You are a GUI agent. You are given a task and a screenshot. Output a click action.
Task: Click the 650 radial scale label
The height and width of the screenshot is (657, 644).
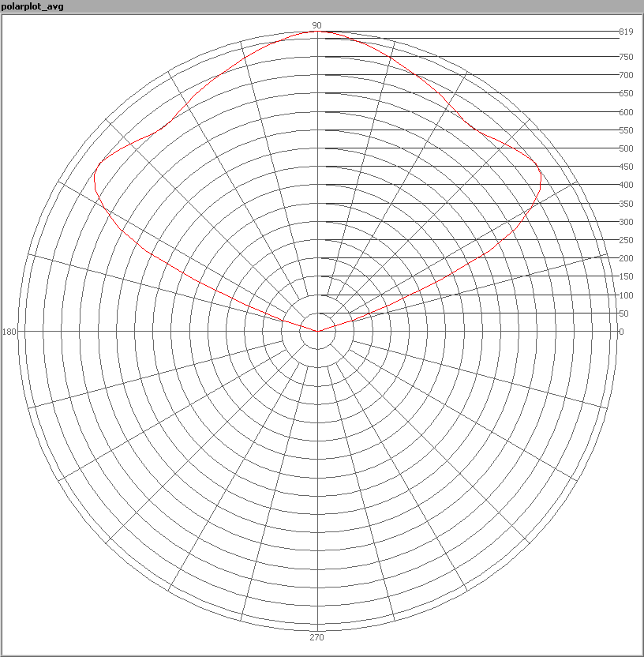tap(626, 94)
